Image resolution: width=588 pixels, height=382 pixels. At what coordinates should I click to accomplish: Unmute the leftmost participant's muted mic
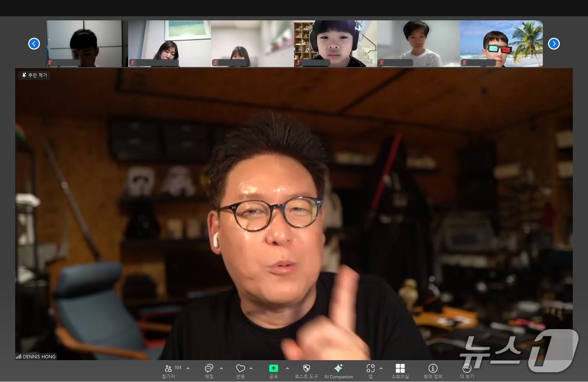click(x=49, y=63)
